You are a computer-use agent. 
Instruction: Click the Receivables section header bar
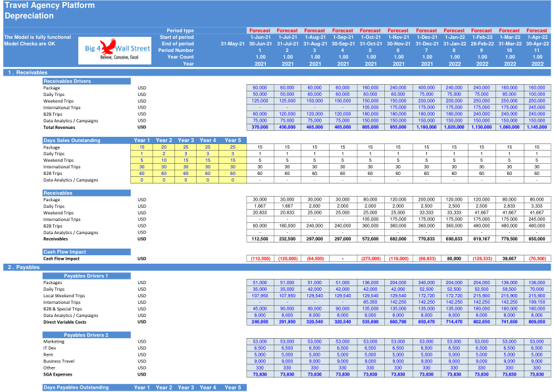coord(277,72)
